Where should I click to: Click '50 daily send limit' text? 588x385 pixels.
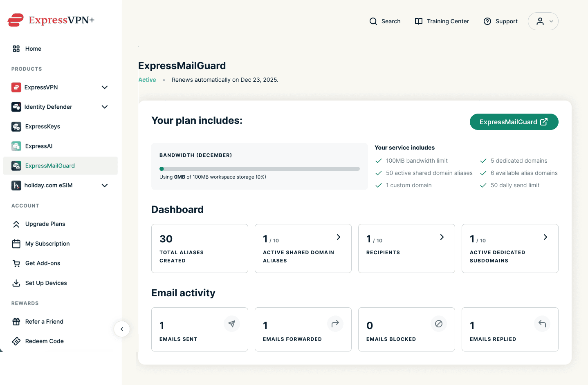515,185
